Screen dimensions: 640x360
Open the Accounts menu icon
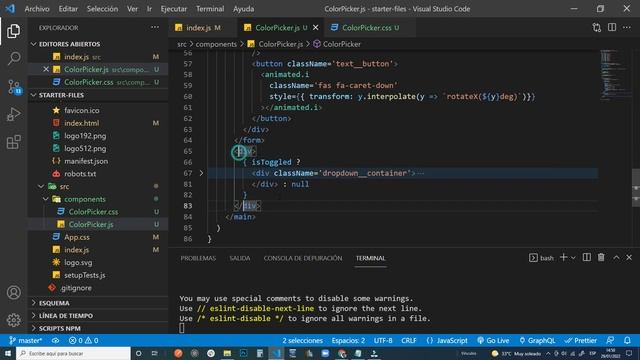13,292
